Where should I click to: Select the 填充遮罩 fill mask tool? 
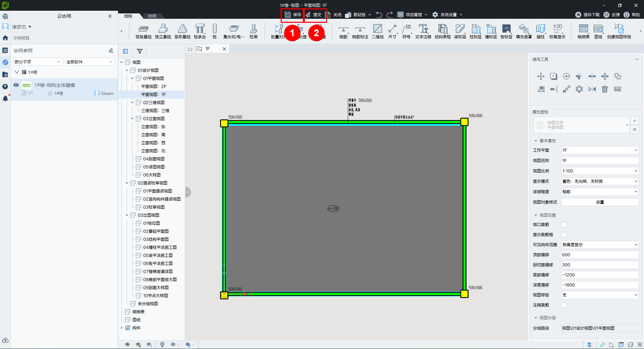click(524, 32)
